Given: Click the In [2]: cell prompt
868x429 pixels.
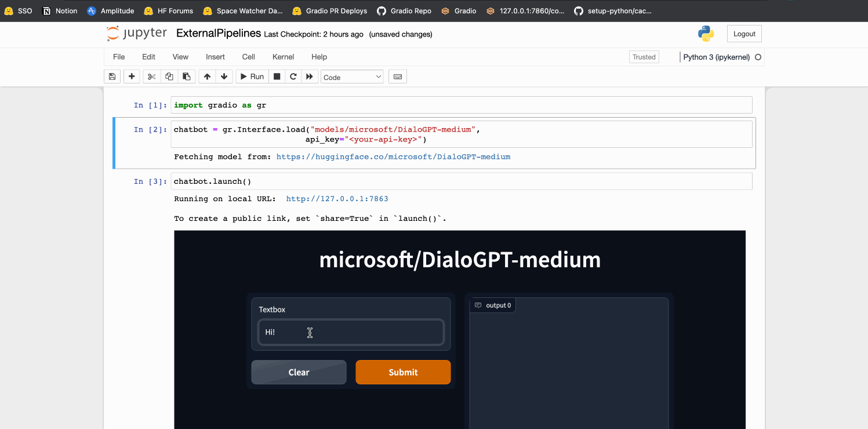Looking at the screenshot, I should pos(150,129).
